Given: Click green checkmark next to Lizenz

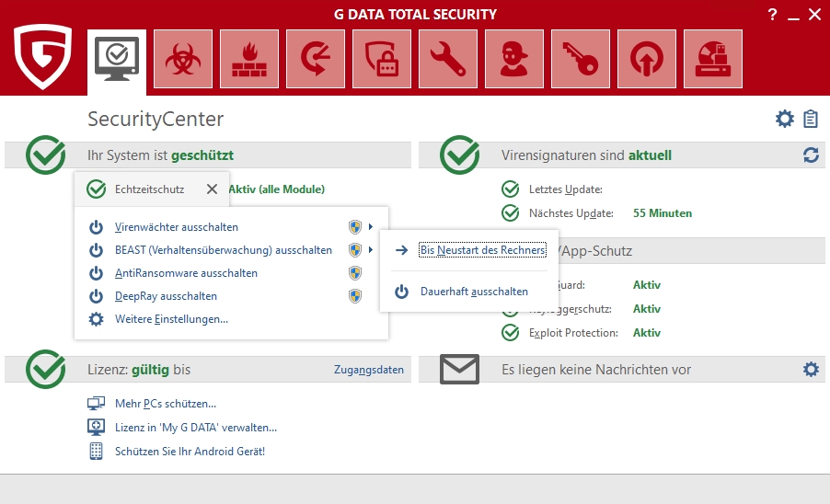Looking at the screenshot, I should 45,369.
